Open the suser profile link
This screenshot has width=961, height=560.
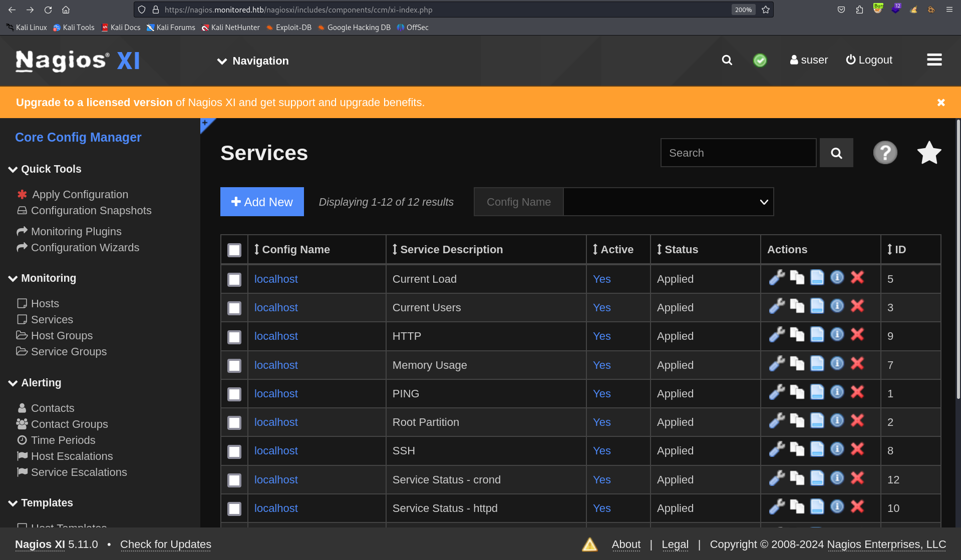809,60
